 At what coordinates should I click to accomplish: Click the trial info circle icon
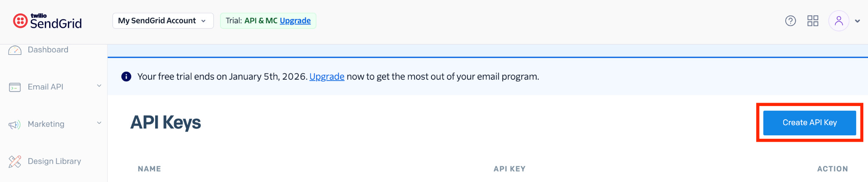[126, 76]
